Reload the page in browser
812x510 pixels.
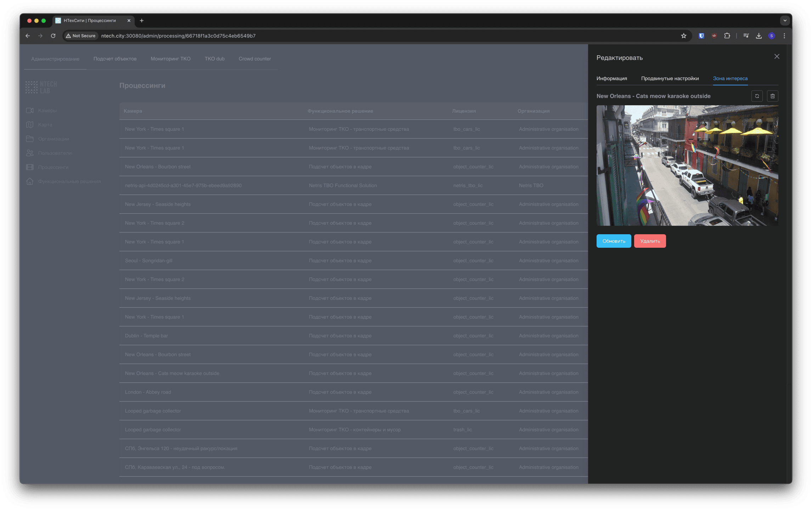(x=53, y=36)
